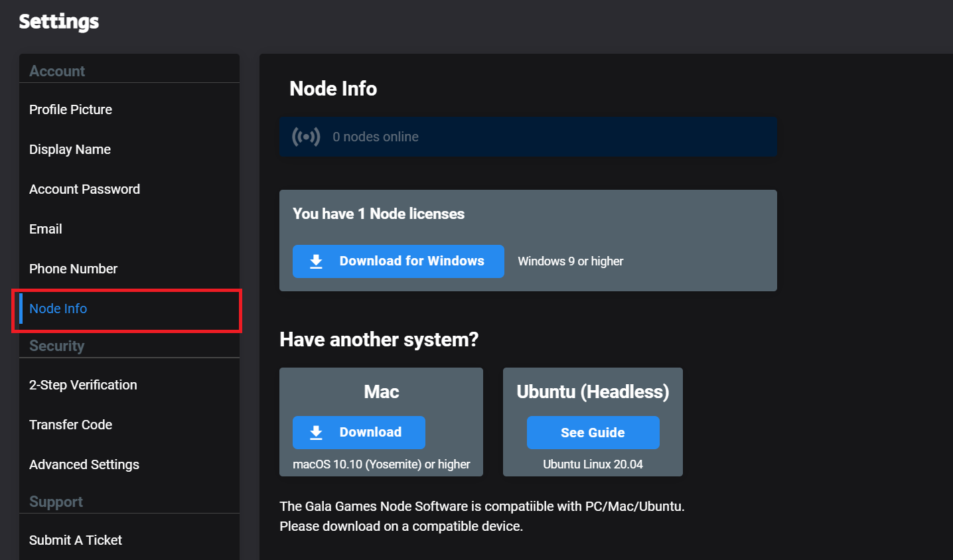Select Transfer Code option
The height and width of the screenshot is (560, 953).
(70, 425)
